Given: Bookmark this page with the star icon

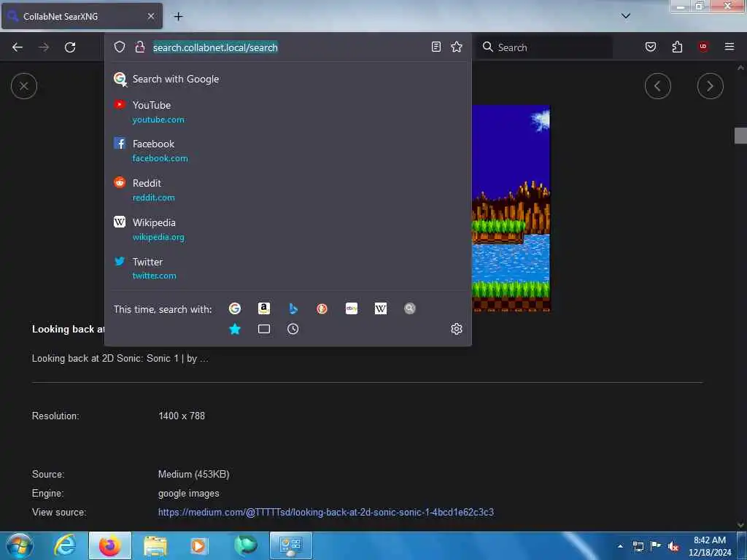Looking at the screenshot, I should pos(457,47).
